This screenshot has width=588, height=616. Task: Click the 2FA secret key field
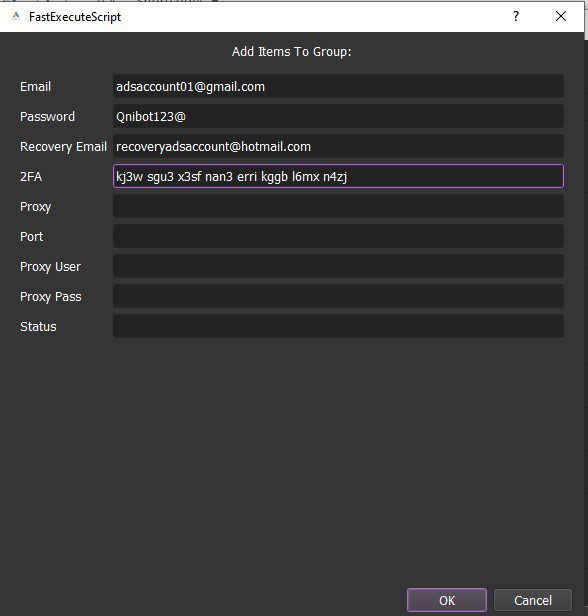coord(338,176)
